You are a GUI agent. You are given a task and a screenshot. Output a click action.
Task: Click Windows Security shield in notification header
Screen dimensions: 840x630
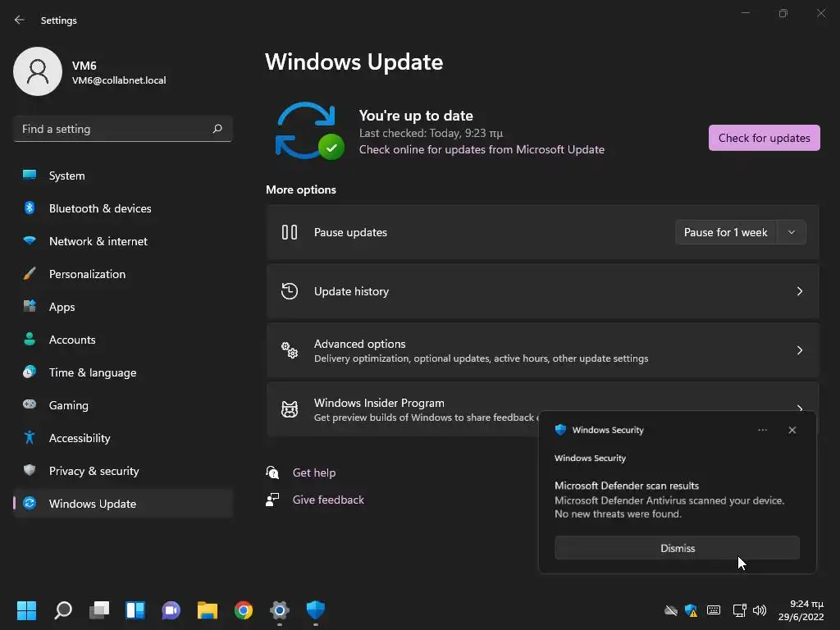(560, 430)
